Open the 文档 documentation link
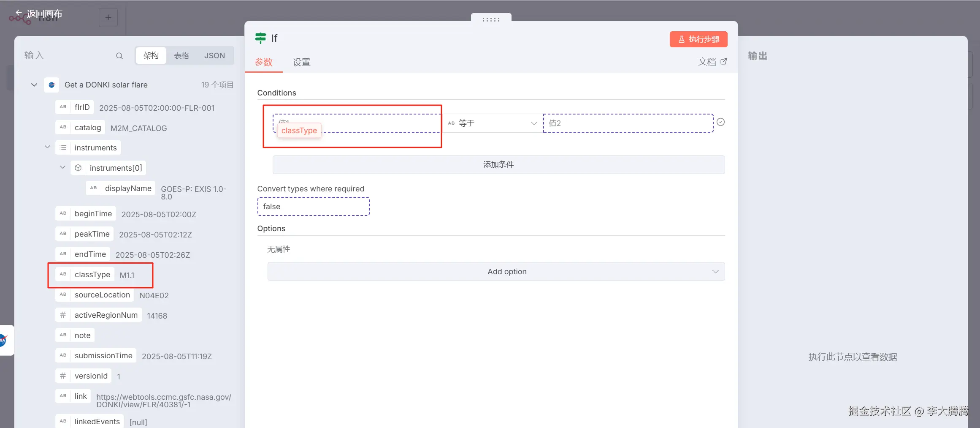Screen dimensions: 980x428 click(712, 62)
